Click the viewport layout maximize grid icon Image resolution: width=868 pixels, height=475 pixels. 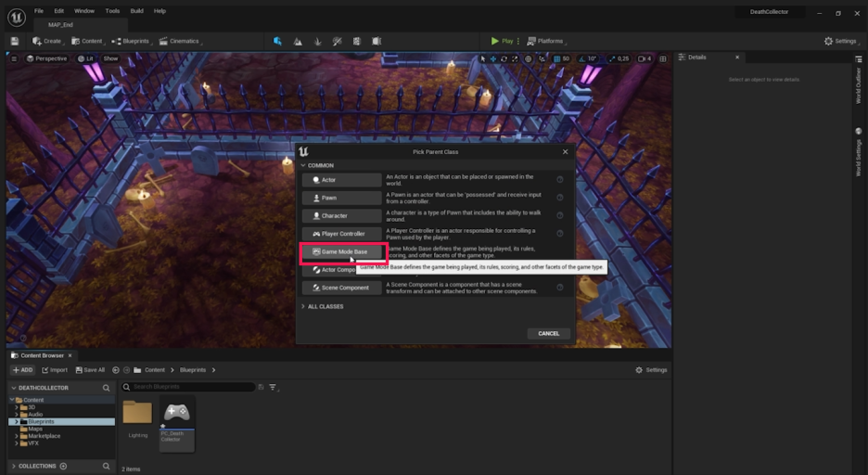point(663,58)
